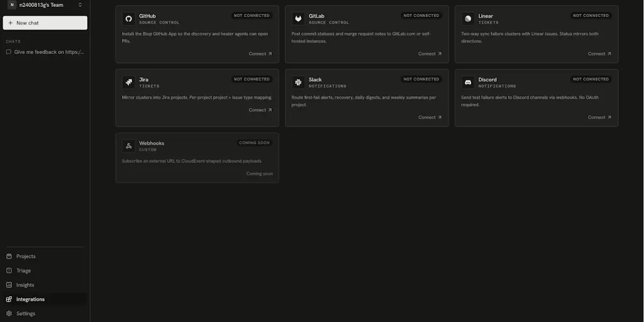Click the Triage sidebar icon
The width and height of the screenshot is (644, 322).
[x=9, y=270]
